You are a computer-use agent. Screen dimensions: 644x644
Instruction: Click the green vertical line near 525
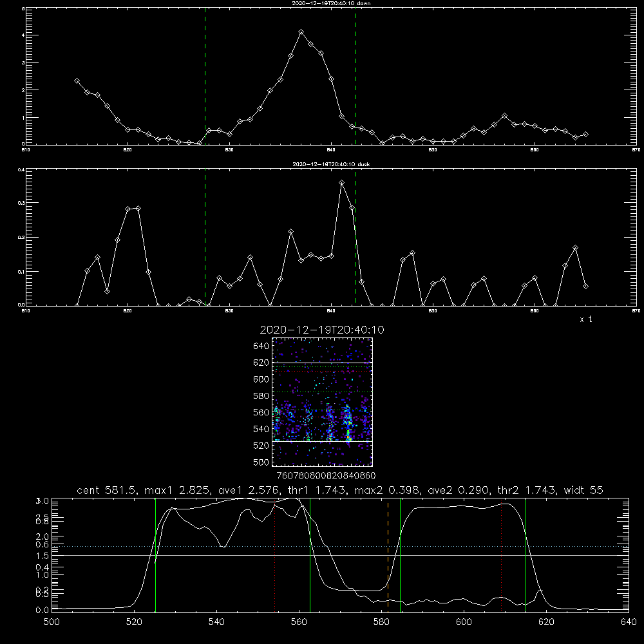(x=155, y=555)
